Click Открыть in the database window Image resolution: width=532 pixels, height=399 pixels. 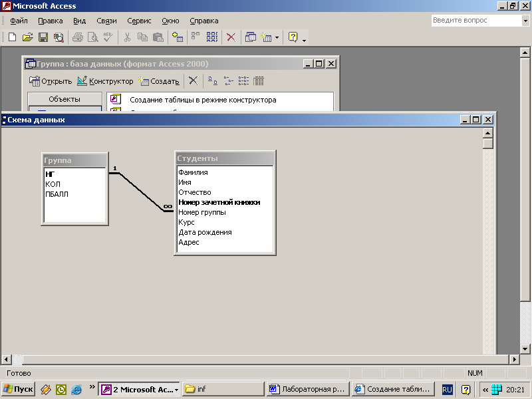[51, 81]
